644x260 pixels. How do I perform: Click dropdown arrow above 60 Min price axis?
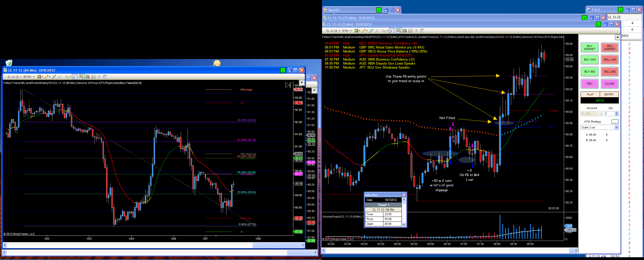pos(302,83)
